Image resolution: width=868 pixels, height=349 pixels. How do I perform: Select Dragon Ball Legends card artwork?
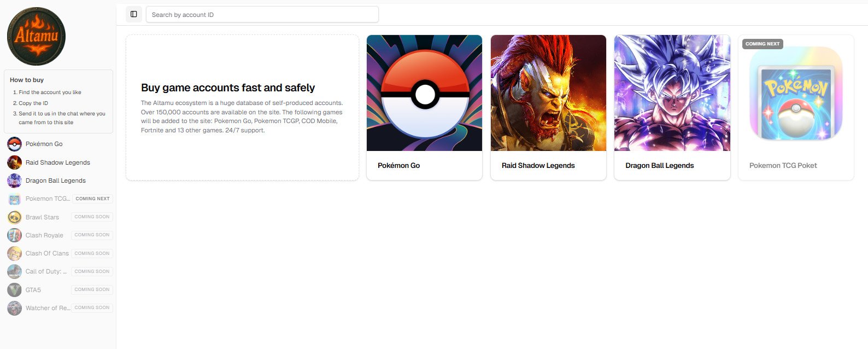672,93
